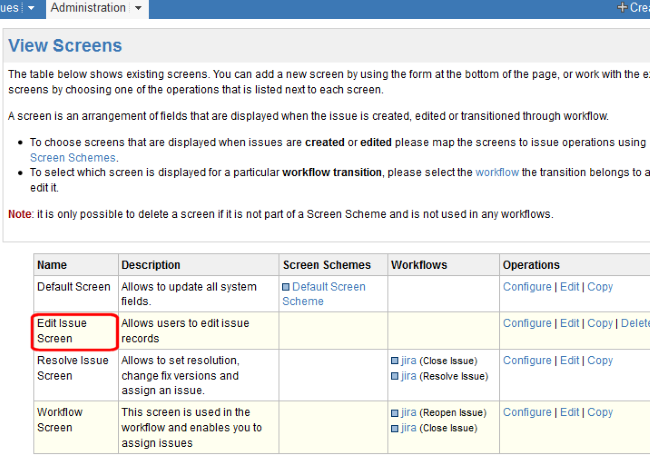Viewport: 650px width, 457px height.
Task: Open the Administration tab
Action: tap(88, 8)
